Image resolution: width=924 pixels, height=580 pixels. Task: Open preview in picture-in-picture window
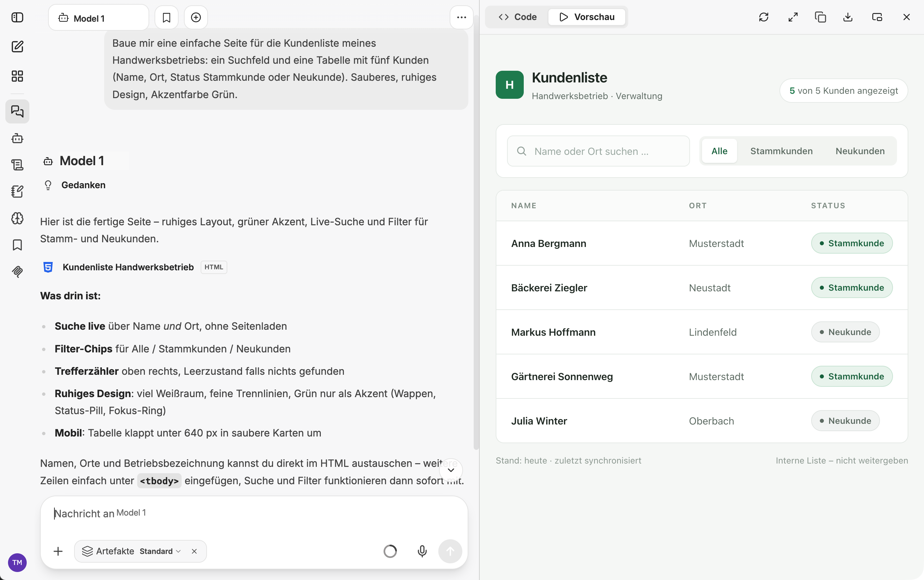(877, 17)
